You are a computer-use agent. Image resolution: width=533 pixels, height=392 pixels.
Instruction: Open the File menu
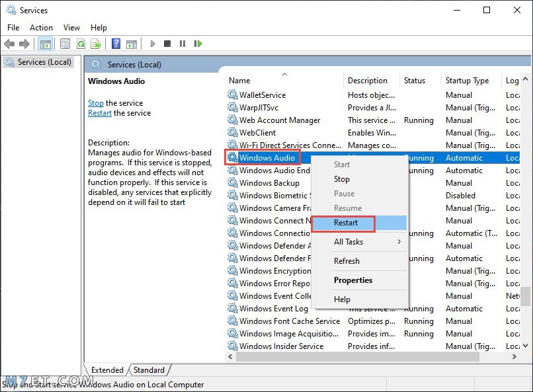[13, 28]
